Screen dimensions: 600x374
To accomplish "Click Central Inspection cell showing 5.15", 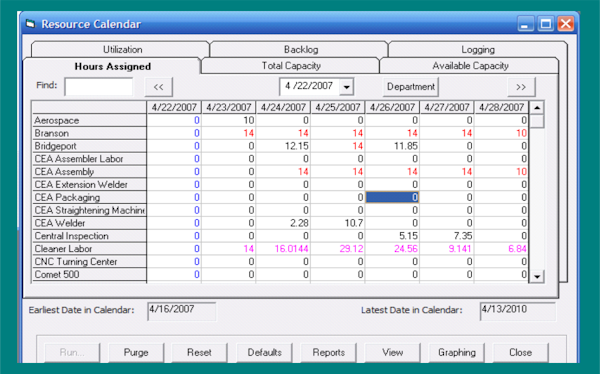I will point(392,236).
